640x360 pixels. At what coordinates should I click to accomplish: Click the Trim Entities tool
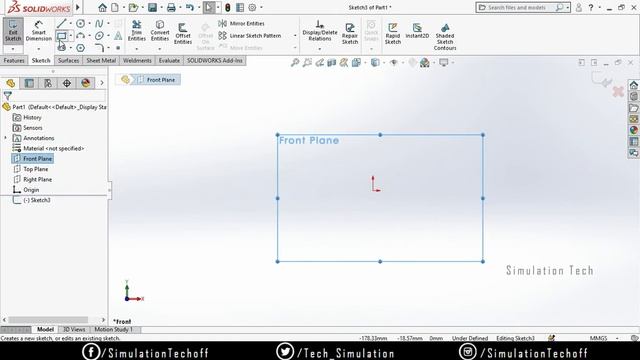click(x=137, y=31)
